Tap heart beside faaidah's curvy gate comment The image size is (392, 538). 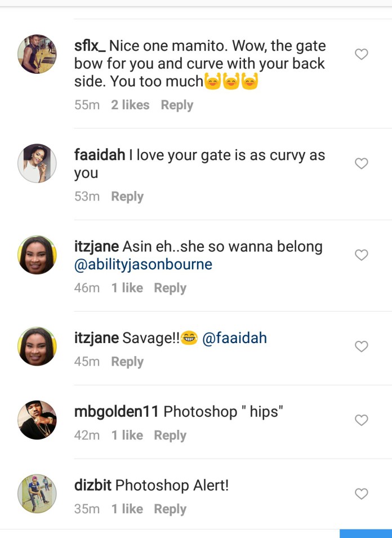tap(361, 163)
